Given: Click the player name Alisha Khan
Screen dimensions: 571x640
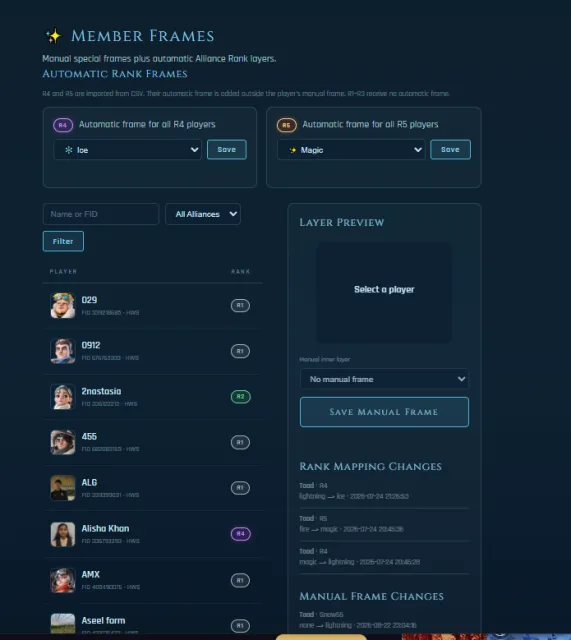Looking at the screenshot, I should click(105, 529).
